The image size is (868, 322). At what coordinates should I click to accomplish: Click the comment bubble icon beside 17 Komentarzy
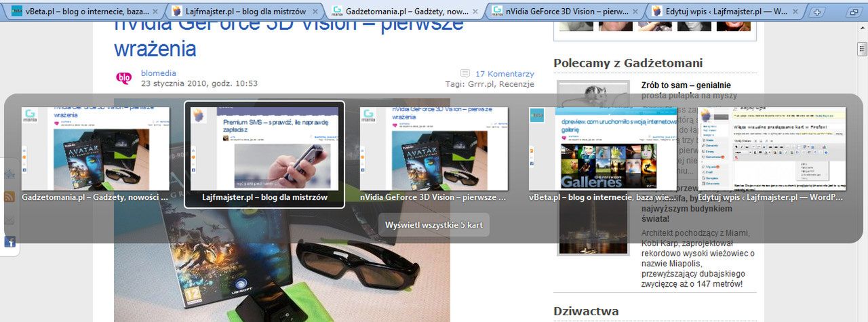pos(465,73)
